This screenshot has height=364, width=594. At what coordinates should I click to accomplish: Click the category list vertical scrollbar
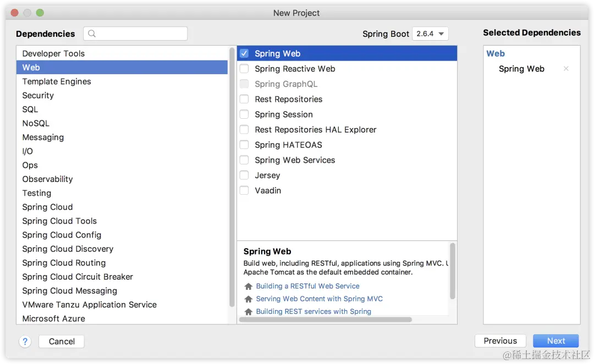232,177
